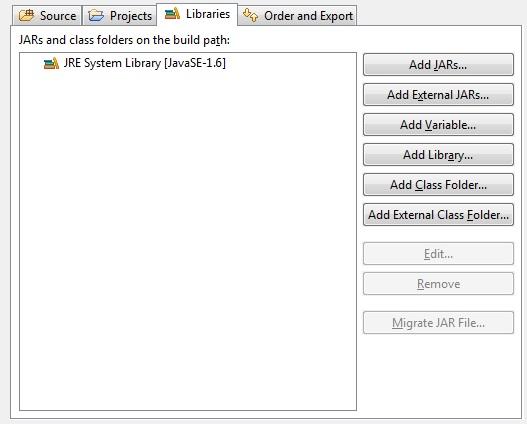Click Add External Class Folder... button
Image resolution: width=527 pixels, height=424 pixels.
438,214
